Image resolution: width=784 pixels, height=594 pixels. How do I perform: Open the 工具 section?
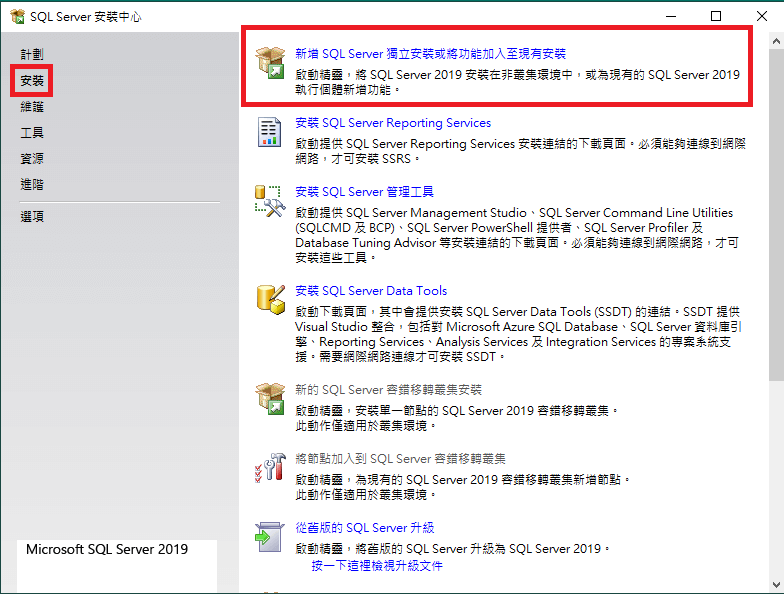click(32, 132)
